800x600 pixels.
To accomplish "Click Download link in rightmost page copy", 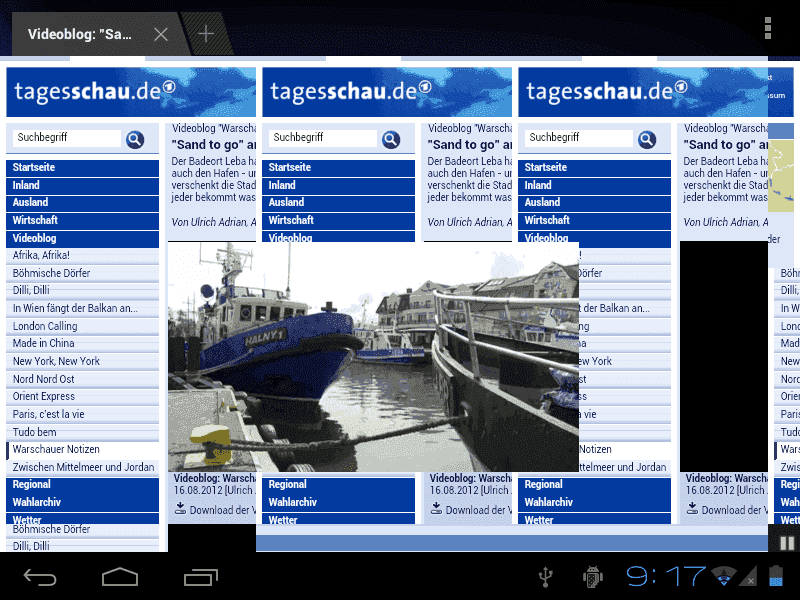I will tap(727, 510).
